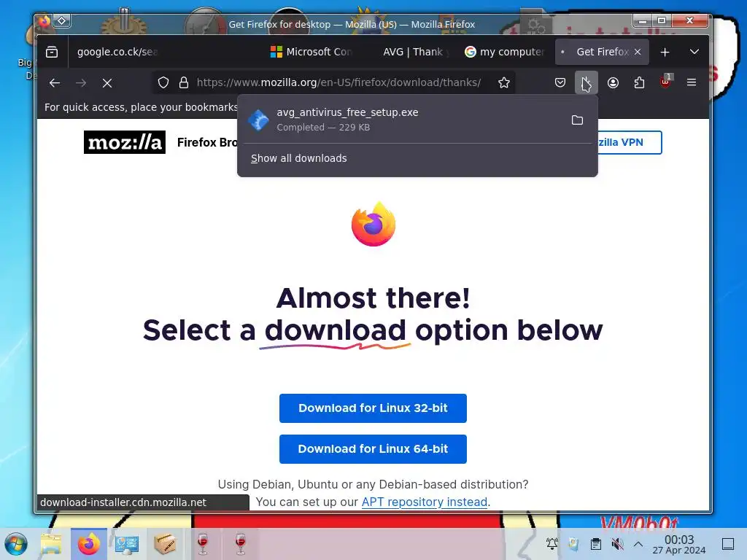This screenshot has height=560, width=747.
Task: Stop loading the page
Action: click(107, 83)
